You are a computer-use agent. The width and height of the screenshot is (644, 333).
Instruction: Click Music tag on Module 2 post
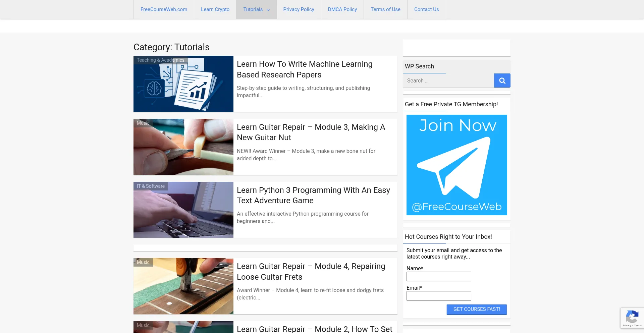pyautogui.click(x=143, y=325)
